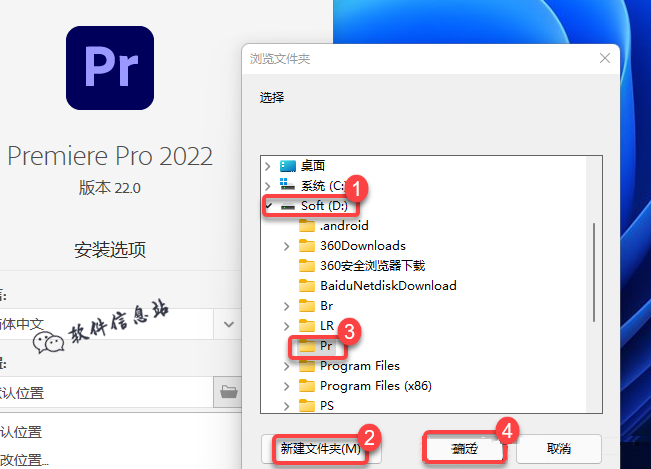This screenshot has height=469, width=651.
Task: Open the install location folder browse icon
Action: [228, 392]
